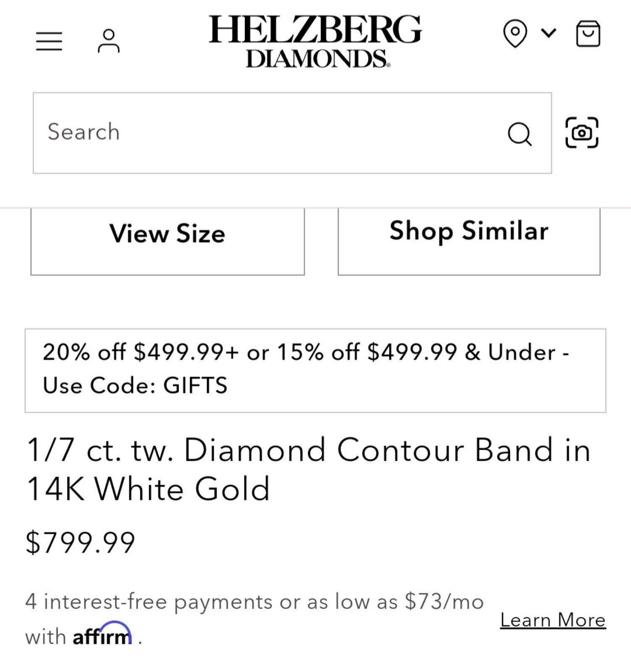Click the View Size button
The image size is (631, 672).
[168, 241]
